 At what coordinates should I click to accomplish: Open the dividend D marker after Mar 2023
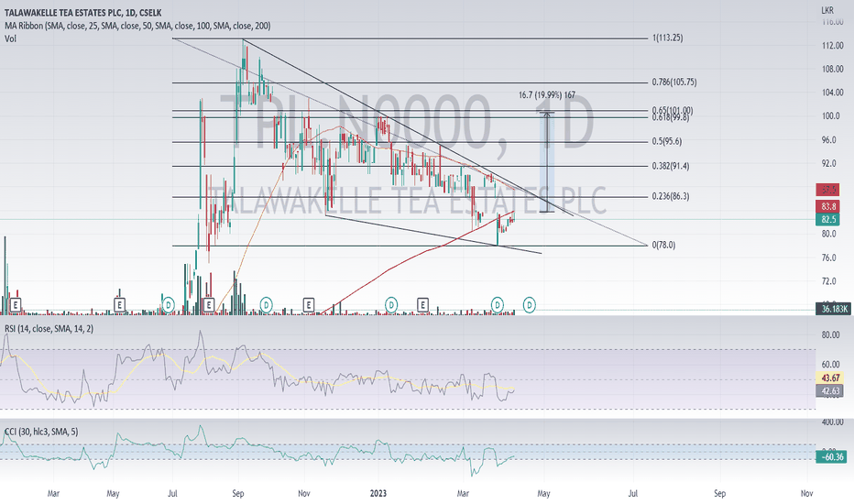coord(498,305)
